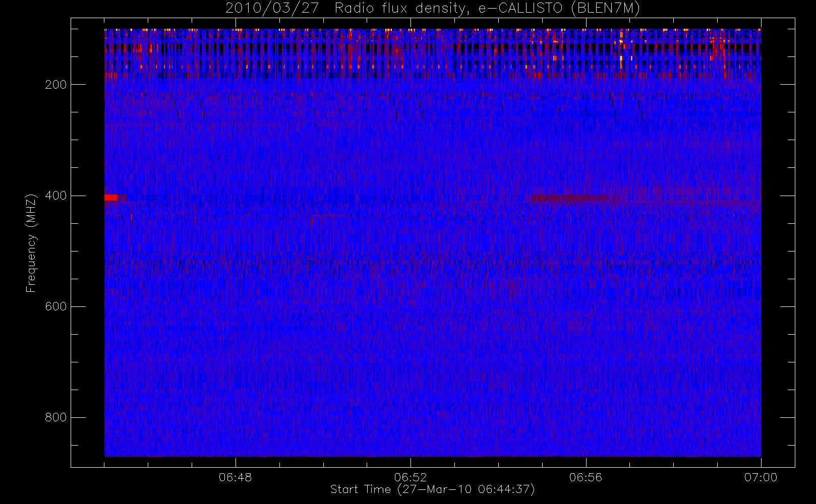Image resolution: width=816 pixels, height=504 pixels.
Task: Click the 800 frequency tick label
Action: pos(55,417)
